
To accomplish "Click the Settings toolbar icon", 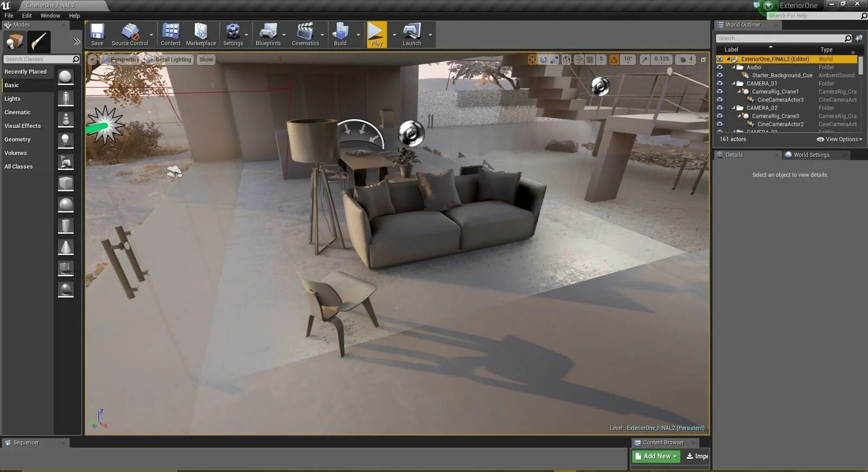I will coord(233,35).
